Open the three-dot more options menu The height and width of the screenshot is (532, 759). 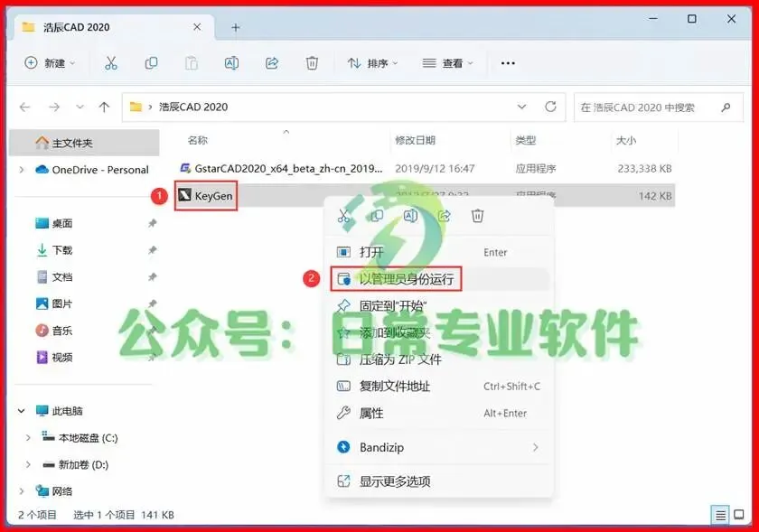[x=508, y=63]
